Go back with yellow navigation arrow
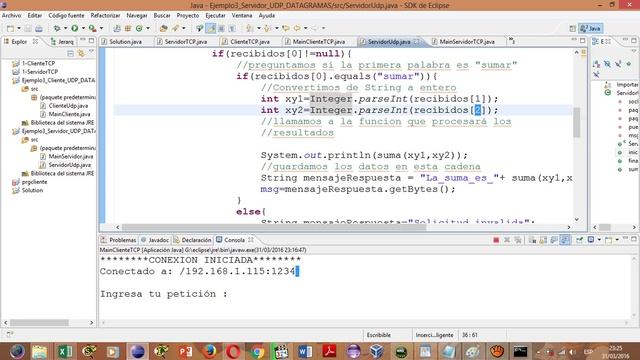 pyautogui.click(x=297, y=28)
